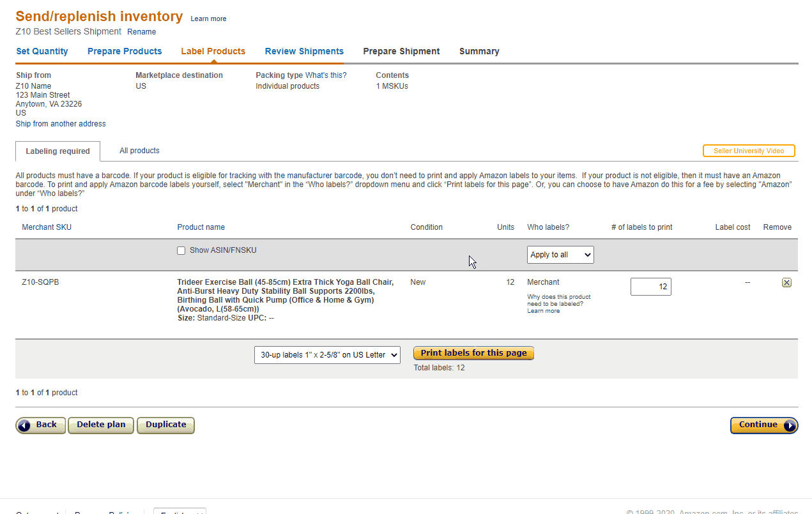The height and width of the screenshot is (514, 812).
Task: Click the Learn more link next to the title
Action: [x=208, y=19]
